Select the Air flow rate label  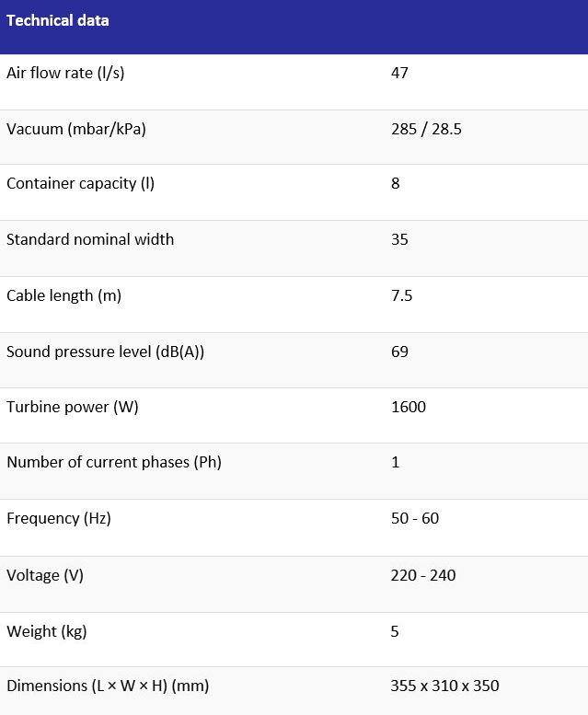[x=65, y=73]
